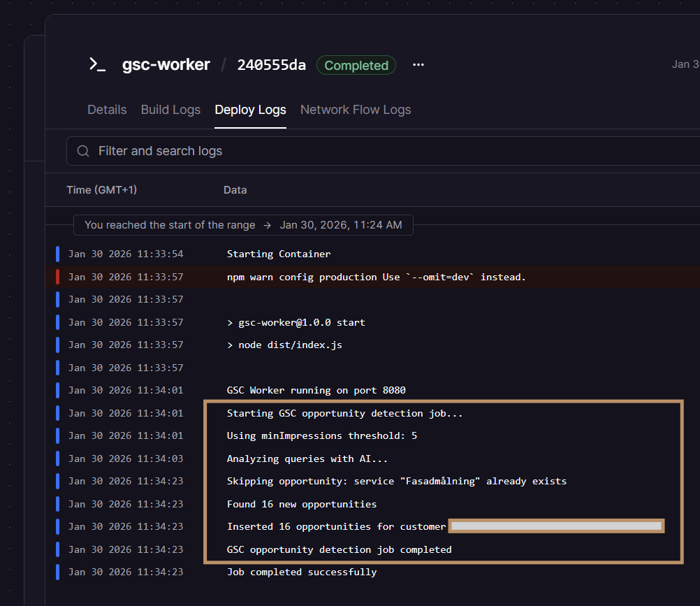Viewport: 700px width, 606px height.
Task: Open the three-dot more options menu
Action: coord(418,65)
